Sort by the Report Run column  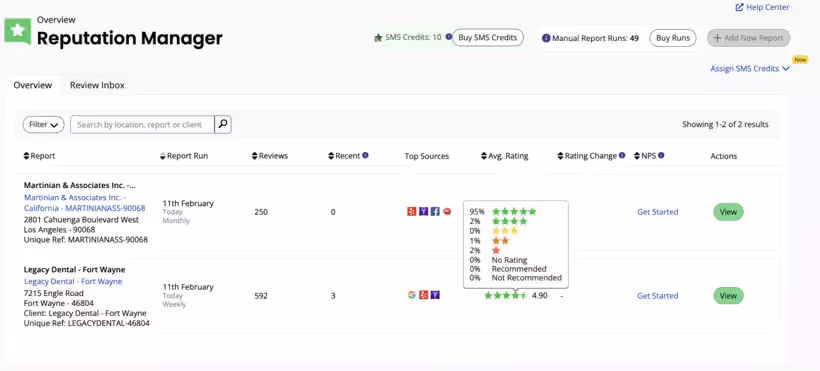[184, 156]
